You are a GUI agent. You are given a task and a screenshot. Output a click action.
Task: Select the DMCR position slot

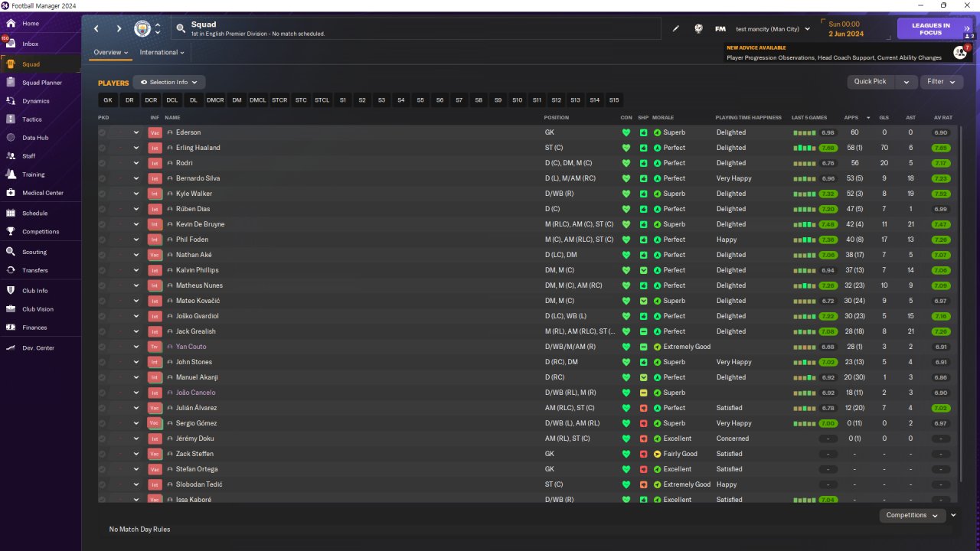[215, 100]
